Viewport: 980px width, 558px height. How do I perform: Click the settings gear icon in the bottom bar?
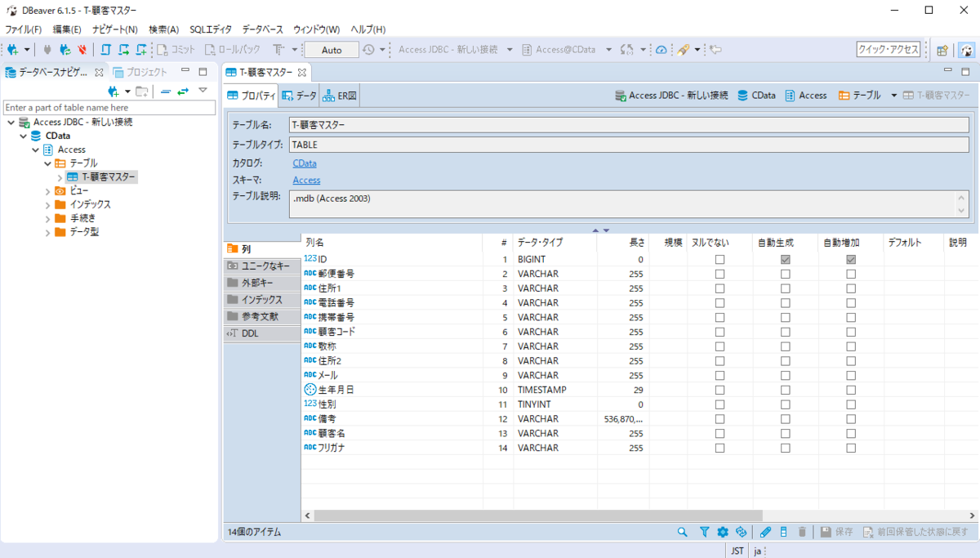point(722,532)
